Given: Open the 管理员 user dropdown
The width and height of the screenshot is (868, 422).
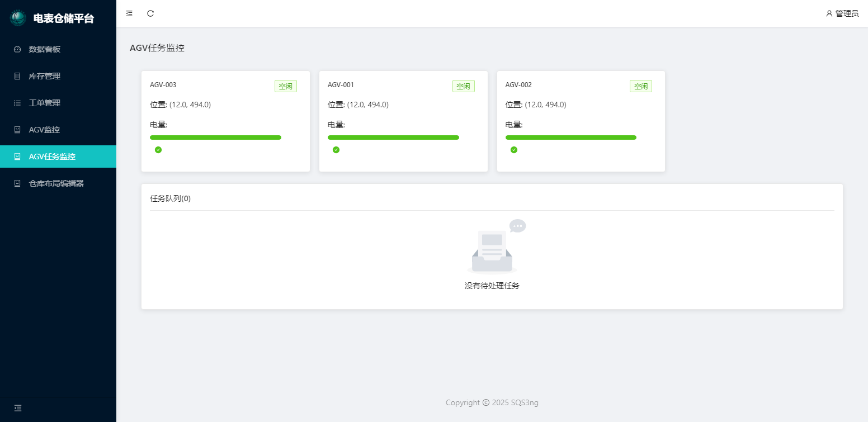Looking at the screenshot, I should [842, 13].
